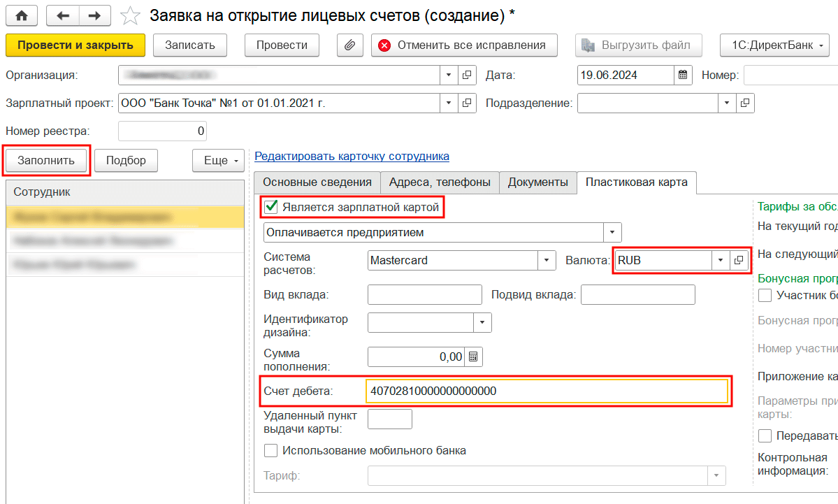Expand the Зарплатный проект dropdown
838x504 pixels.
[449, 103]
